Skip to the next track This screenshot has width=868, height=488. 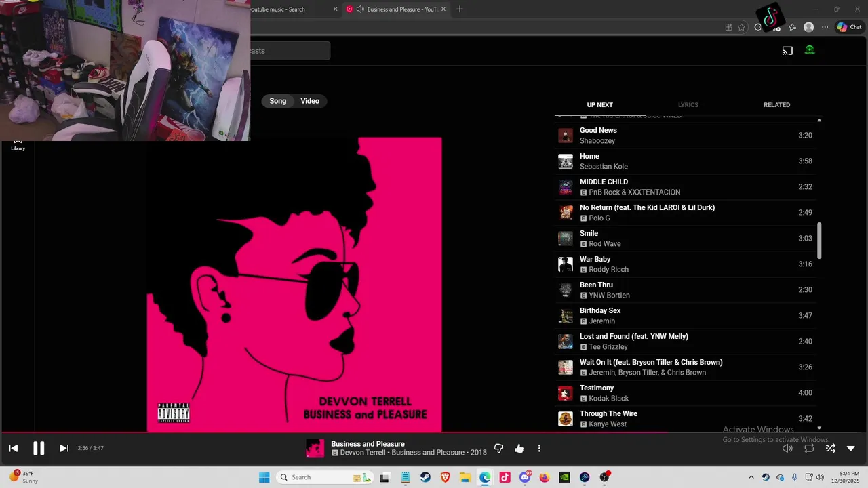point(64,448)
